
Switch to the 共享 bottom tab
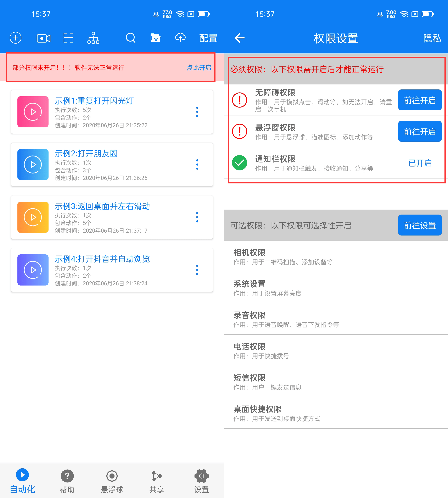(157, 481)
